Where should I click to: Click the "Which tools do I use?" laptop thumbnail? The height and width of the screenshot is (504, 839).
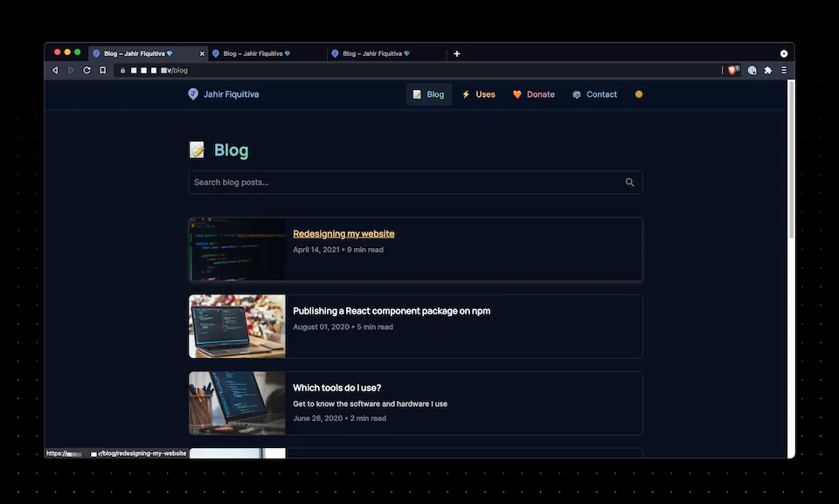237,403
